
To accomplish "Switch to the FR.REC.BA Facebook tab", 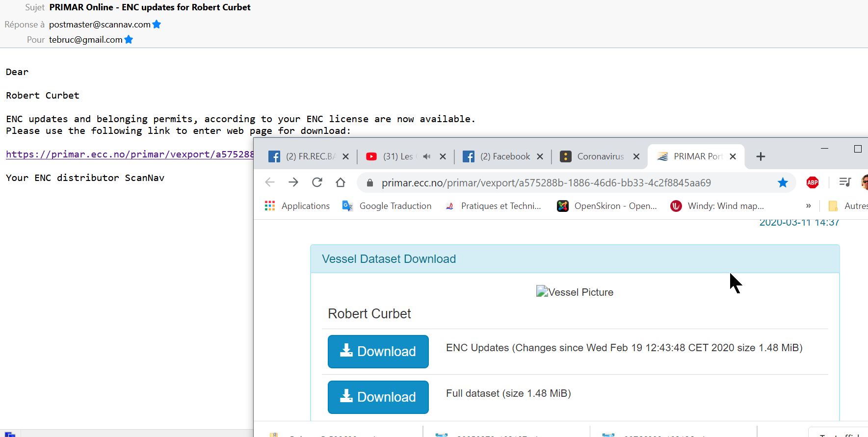I will (302, 156).
